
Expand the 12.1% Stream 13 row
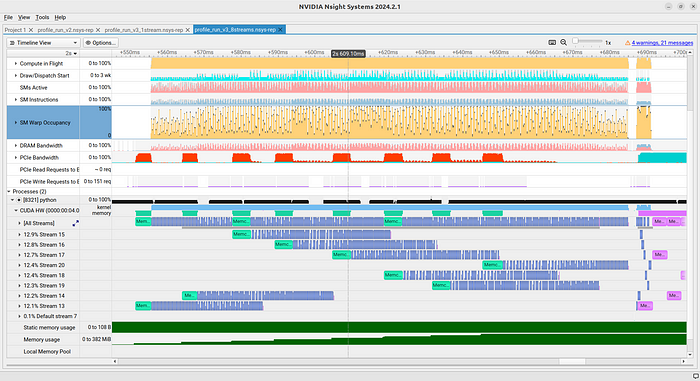click(x=20, y=306)
